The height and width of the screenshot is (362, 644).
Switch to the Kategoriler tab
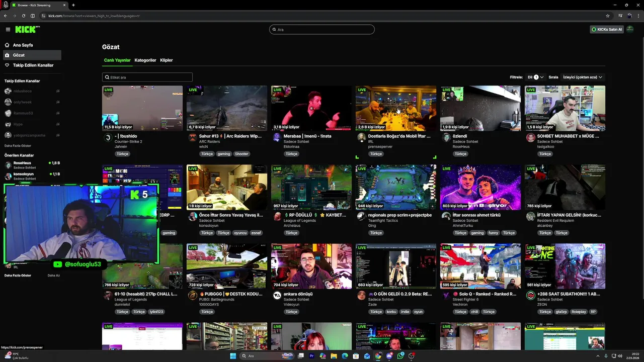145,60
